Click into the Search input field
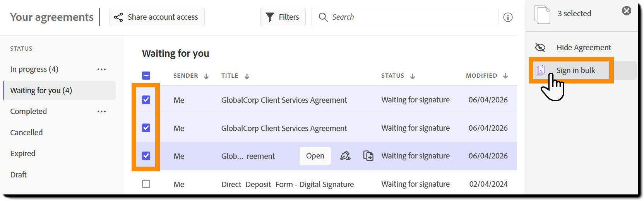 (x=410, y=17)
